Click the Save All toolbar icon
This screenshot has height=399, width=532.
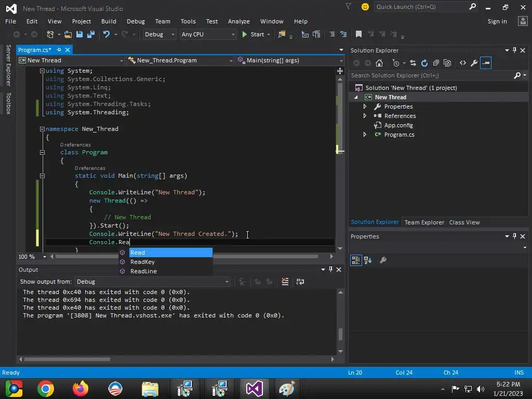tap(90, 34)
